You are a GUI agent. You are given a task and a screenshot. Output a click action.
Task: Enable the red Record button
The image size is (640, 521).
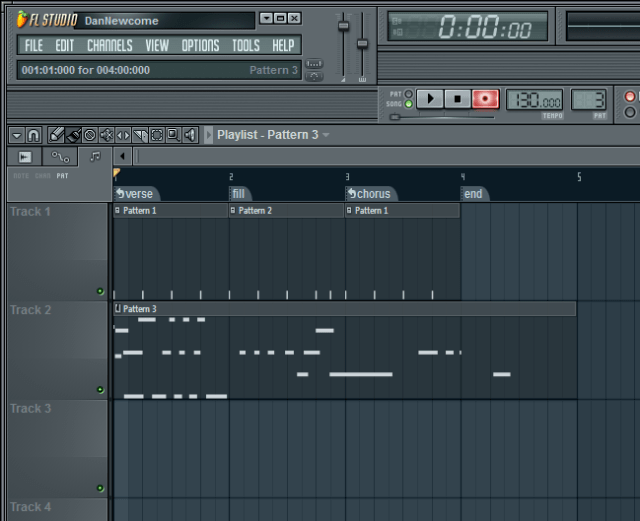pos(485,99)
